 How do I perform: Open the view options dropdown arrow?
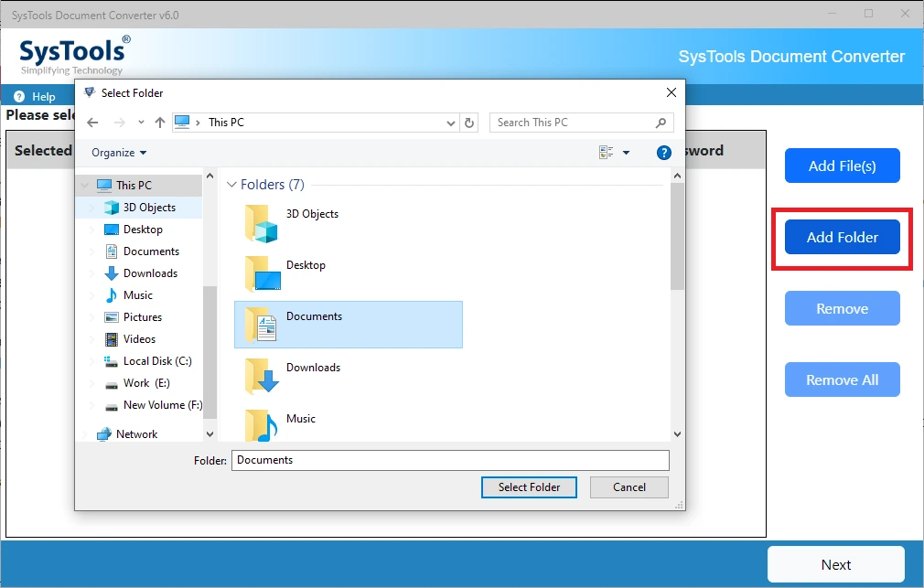(x=626, y=154)
